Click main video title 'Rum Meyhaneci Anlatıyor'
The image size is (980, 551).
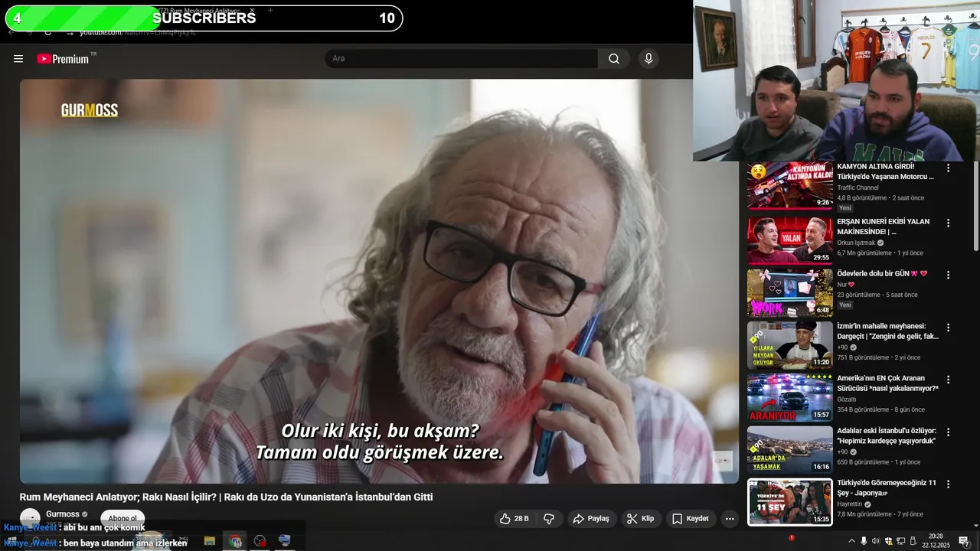click(x=227, y=497)
